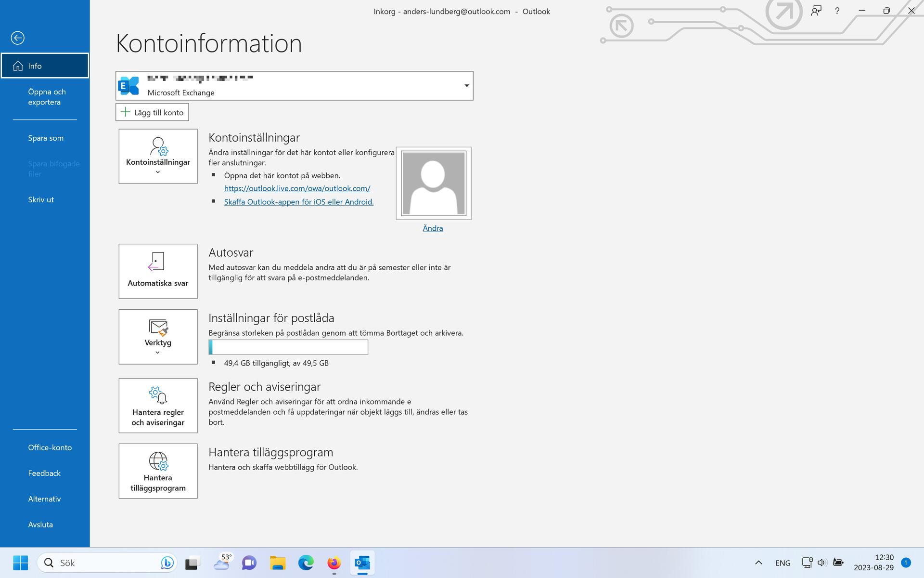Image resolution: width=924 pixels, height=578 pixels.
Task: Click the mailbox storage usage bar
Action: point(288,347)
